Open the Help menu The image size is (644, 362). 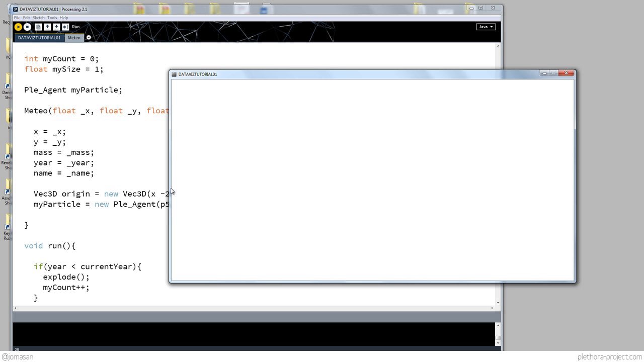(x=64, y=18)
